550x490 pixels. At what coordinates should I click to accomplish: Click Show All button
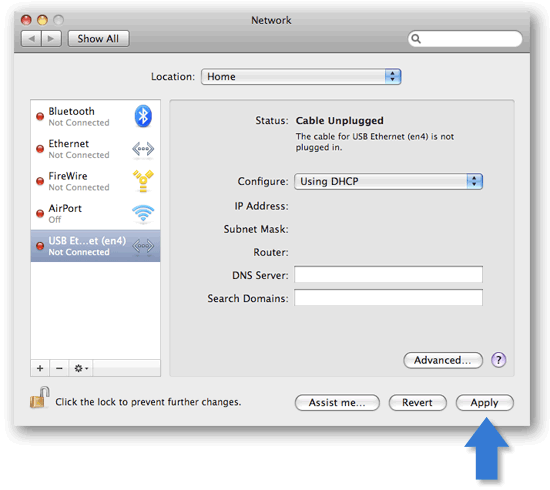[98, 39]
